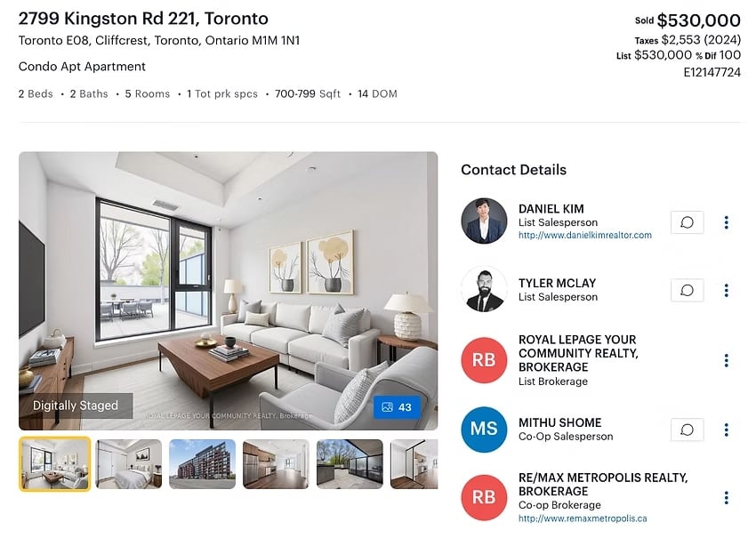Visit danielkimrealtor.com link
Screen dimensions: 756x538
point(585,236)
